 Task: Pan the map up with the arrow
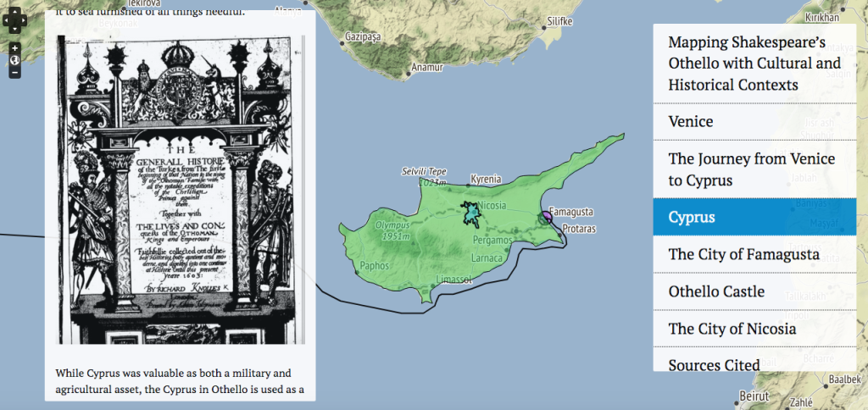pos(15,12)
